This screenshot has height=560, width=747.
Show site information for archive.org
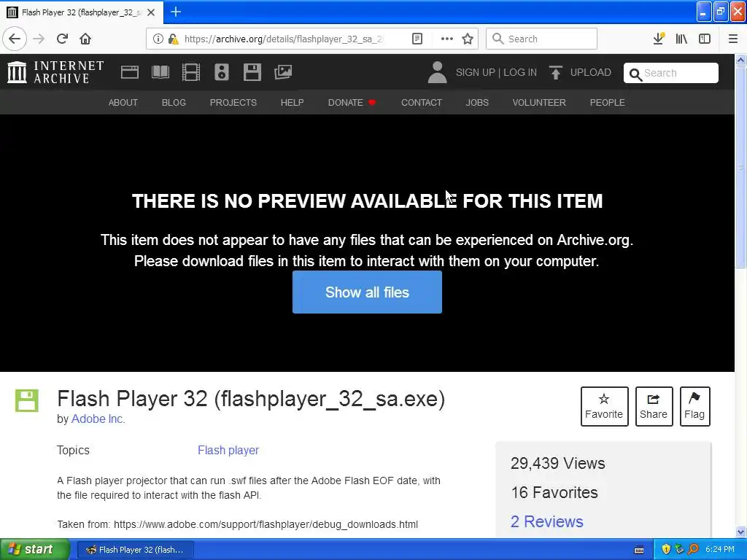pos(158,39)
